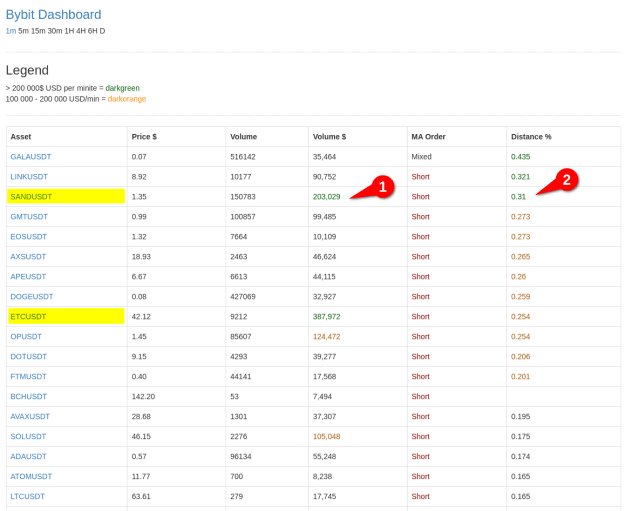
Task: Click the Legend heading
Action: tap(27, 70)
